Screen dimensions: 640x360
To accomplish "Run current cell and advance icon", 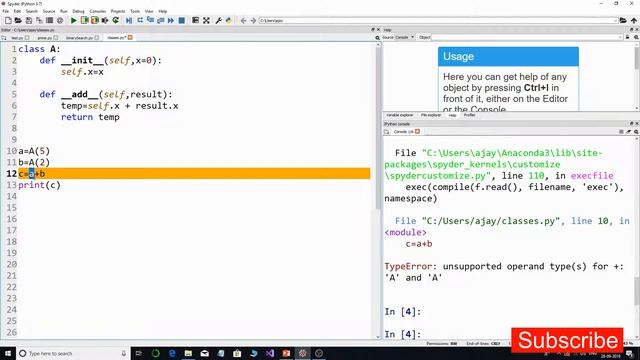I will click(x=95, y=20).
